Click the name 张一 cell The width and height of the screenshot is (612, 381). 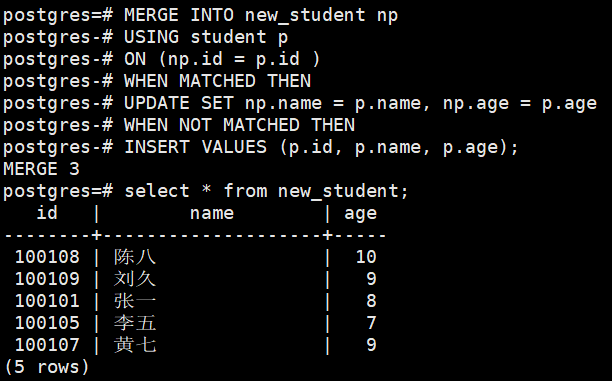[135, 301]
